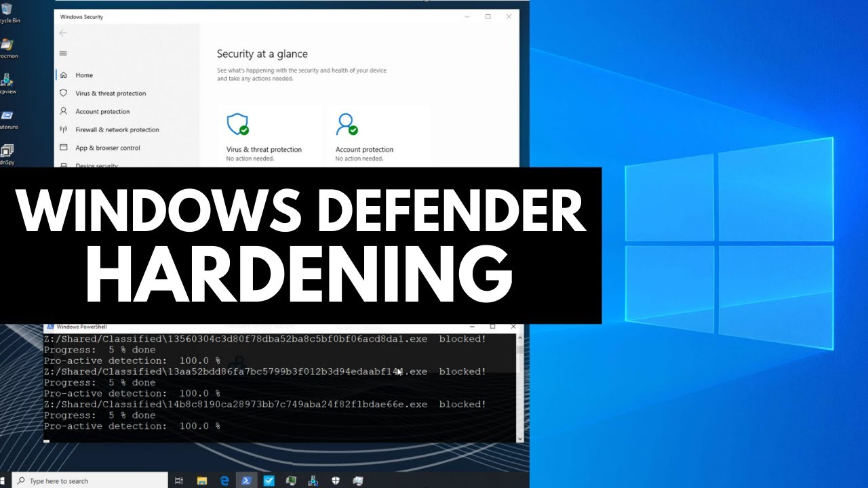Open the tcpview desktop shortcut
Screen dimensions: 868x488
[7, 83]
